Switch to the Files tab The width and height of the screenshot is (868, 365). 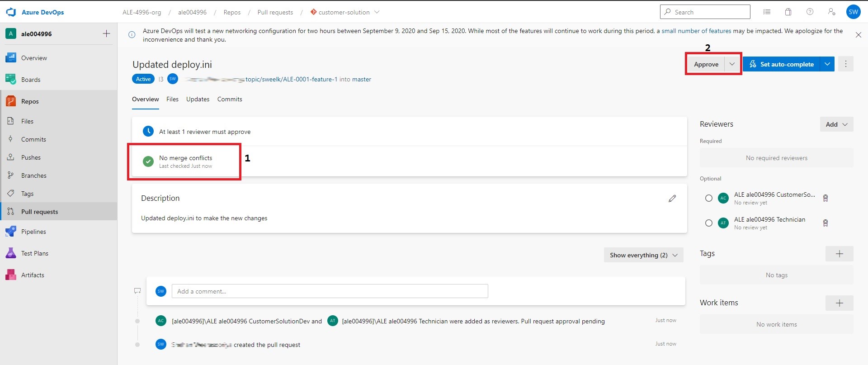[172, 99]
